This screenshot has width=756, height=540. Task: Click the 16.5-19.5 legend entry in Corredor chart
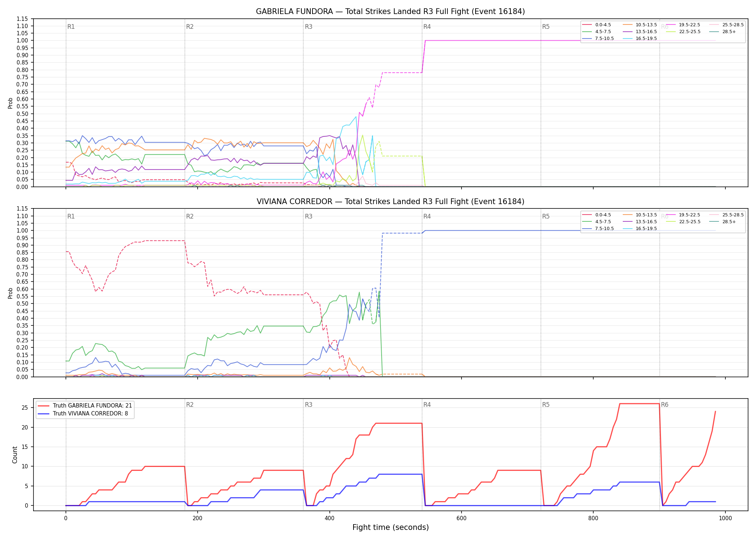[x=640, y=229]
